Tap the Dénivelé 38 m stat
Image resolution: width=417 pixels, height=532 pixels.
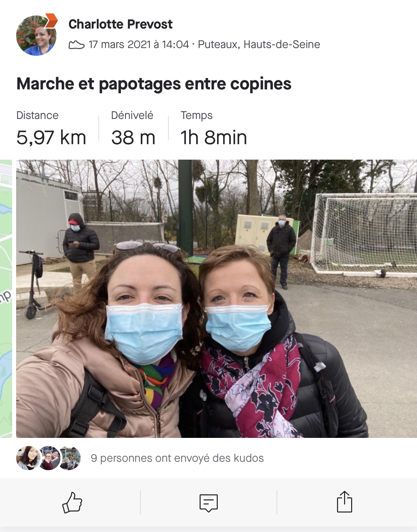coord(133,129)
